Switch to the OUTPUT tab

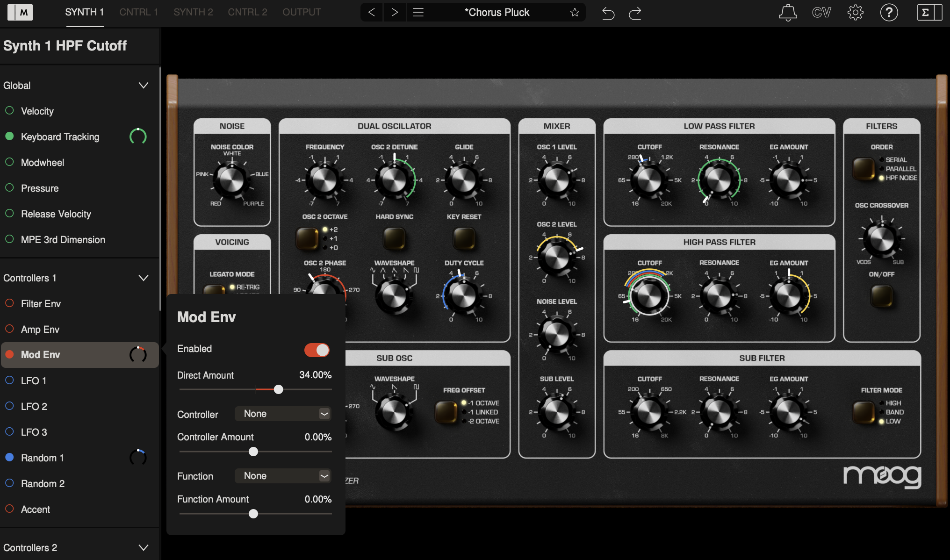[x=302, y=12]
